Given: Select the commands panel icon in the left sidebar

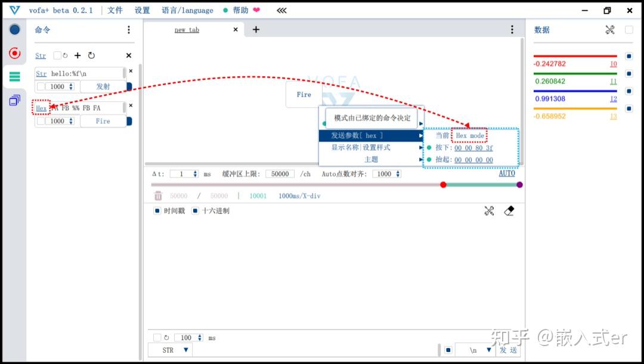Looking at the screenshot, I should [x=14, y=76].
